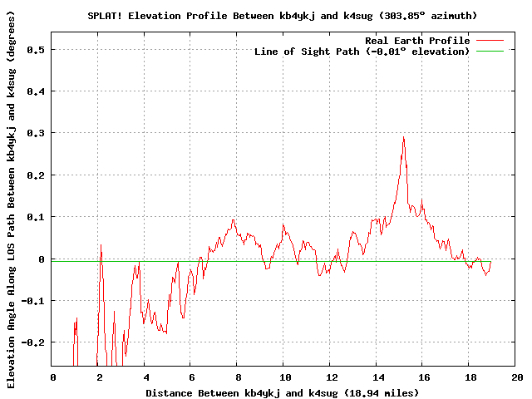This screenshot has height=399, width=532.
Task: Click the y-axis tick label -0.1
Action: coord(33,301)
